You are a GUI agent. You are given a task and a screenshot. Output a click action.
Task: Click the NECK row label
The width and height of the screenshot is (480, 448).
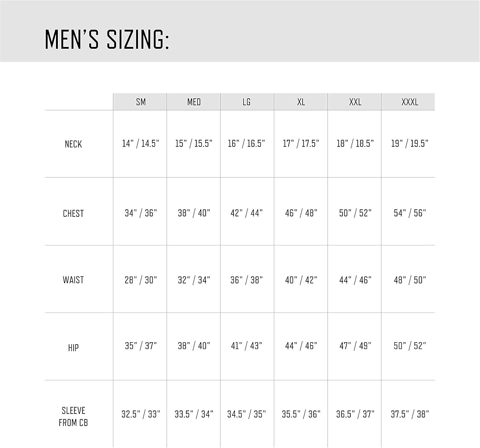[x=74, y=144]
